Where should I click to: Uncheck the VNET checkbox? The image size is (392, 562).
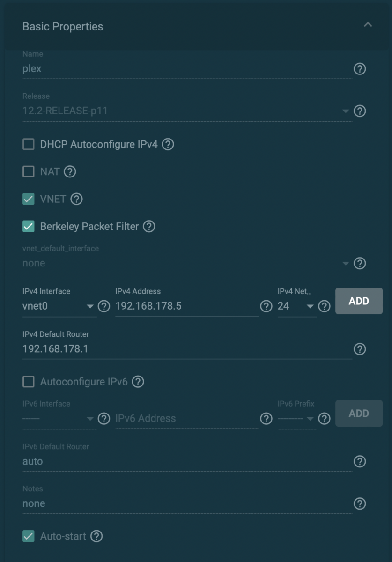coord(29,199)
